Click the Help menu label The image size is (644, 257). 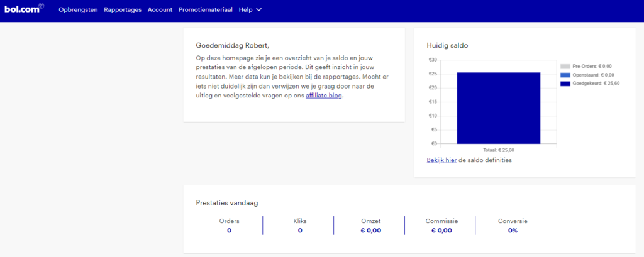coord(245,10)
